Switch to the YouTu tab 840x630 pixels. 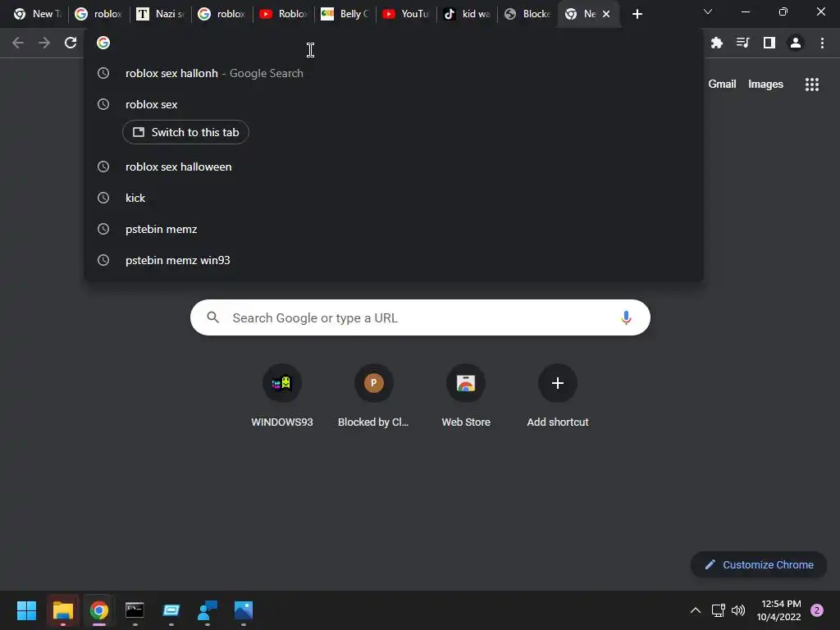pos(405,14)
